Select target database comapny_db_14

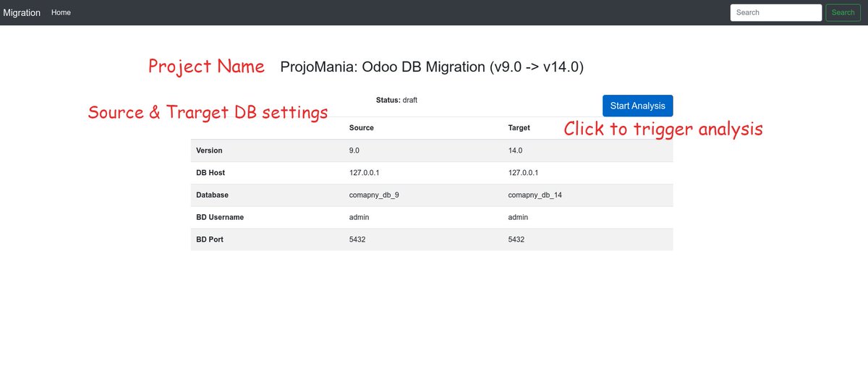[x=535, y=195]
